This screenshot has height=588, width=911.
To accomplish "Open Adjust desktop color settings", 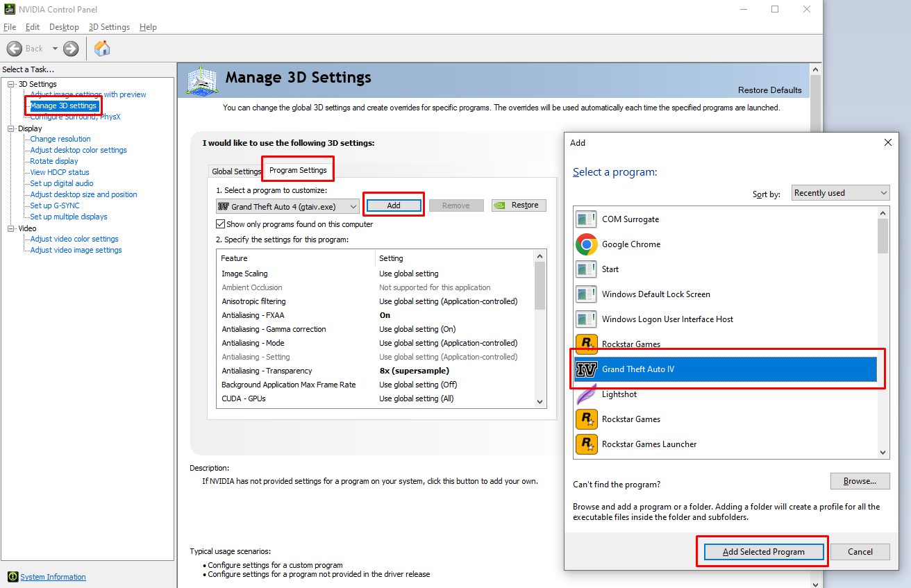I will point(78,150).
